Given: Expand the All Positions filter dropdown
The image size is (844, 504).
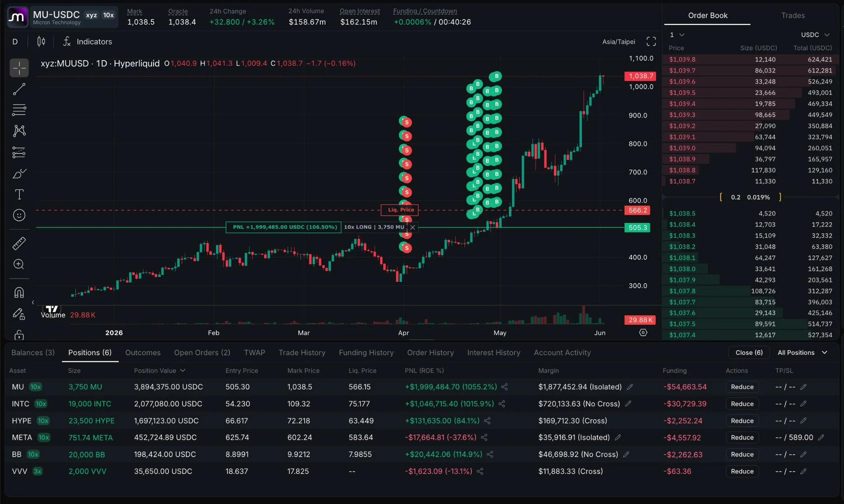Looking at the screenshot, I should coord(802,353).
